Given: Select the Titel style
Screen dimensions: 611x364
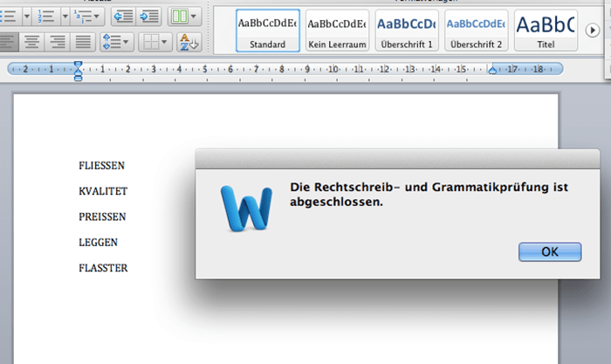Looking at the screenshot, I should 545,31.
